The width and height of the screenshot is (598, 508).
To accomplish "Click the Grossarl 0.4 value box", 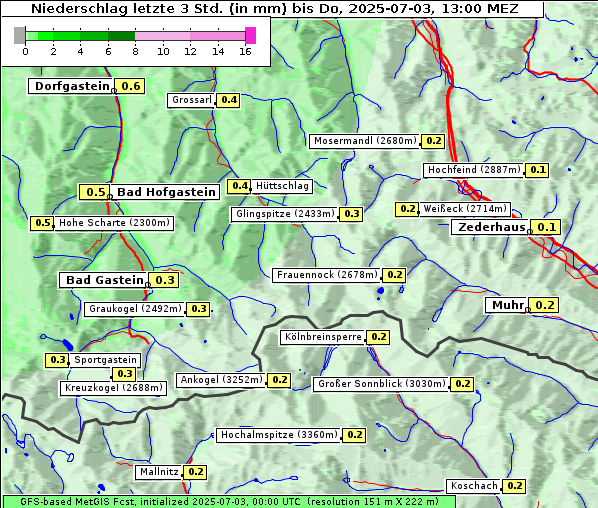I will tap(228, 100).
